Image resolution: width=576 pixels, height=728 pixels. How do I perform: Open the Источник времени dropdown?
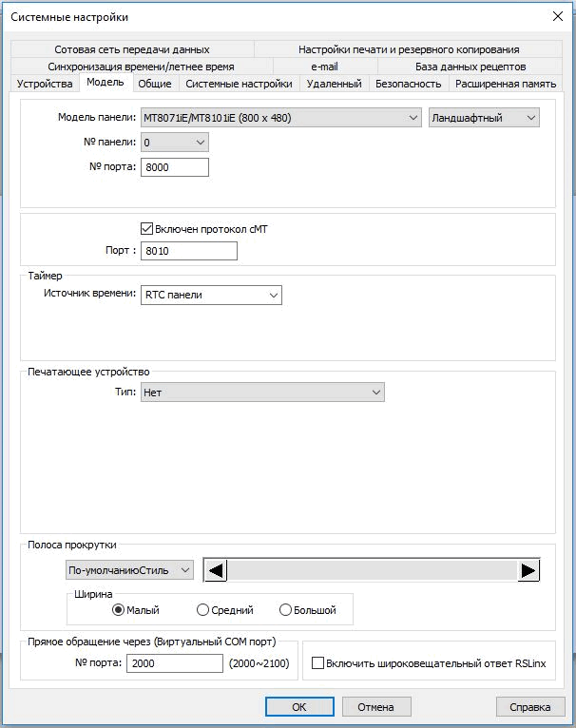pyautogui.click(x=211, y=295)
